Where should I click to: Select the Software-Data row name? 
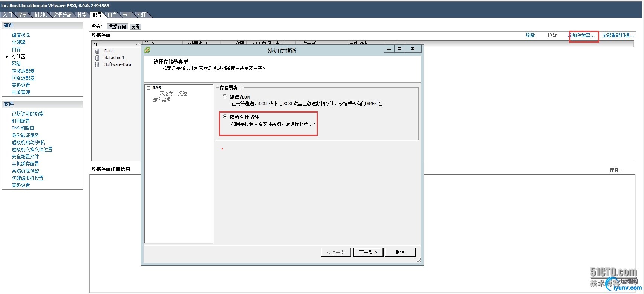[x=118, y=64]
